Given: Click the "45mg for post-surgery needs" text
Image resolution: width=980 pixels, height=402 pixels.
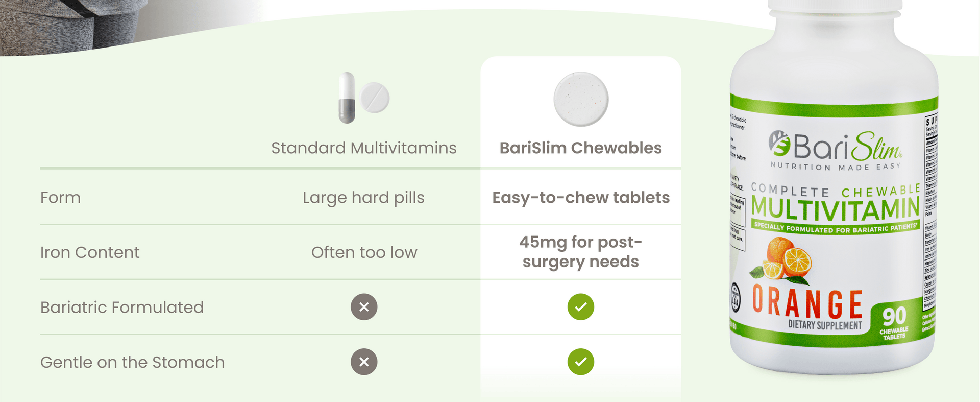Looking at the screenshot, I should (581, 252).
